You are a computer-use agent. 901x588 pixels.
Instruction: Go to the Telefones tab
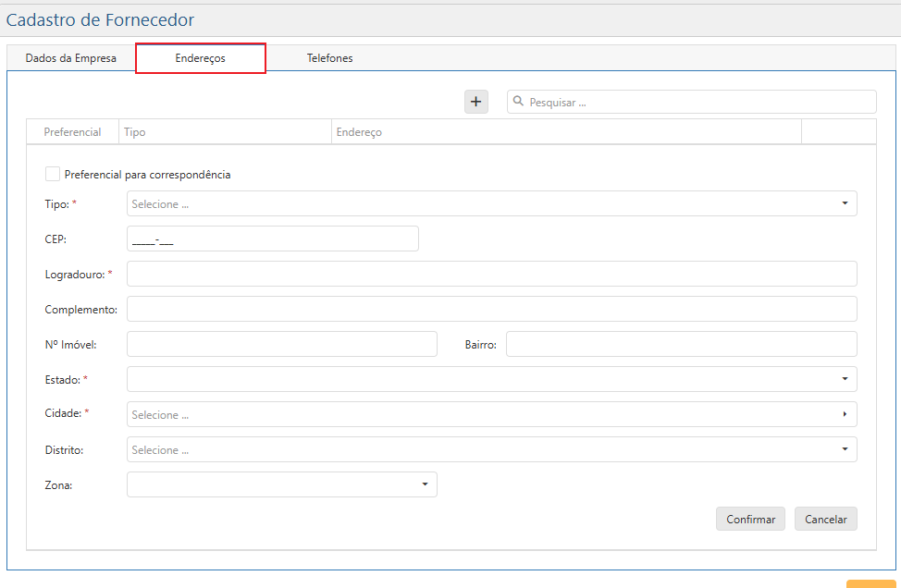tap(329, 58)
